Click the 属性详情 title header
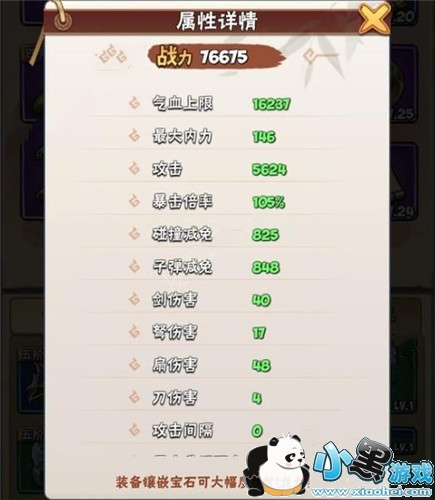 coord(217,21)
